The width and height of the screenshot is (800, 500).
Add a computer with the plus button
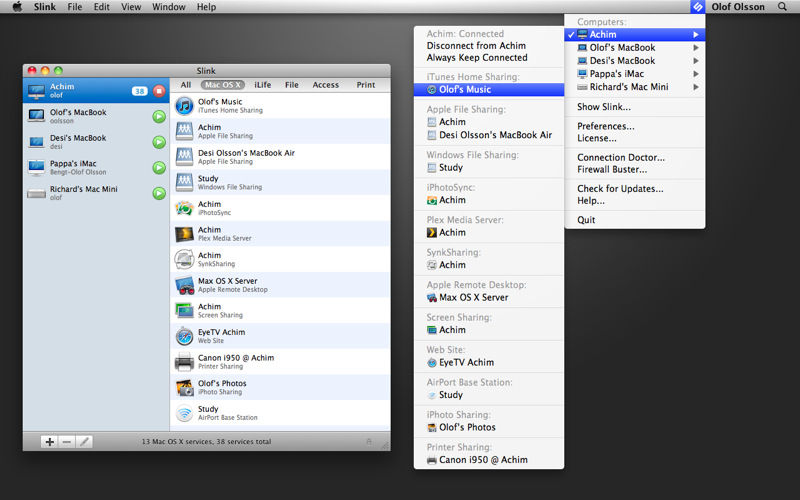click(x=49, y=442)
